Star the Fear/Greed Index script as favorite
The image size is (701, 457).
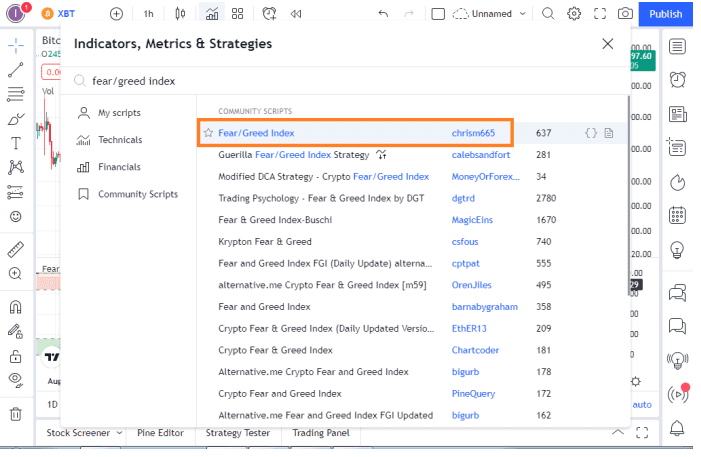208,132
